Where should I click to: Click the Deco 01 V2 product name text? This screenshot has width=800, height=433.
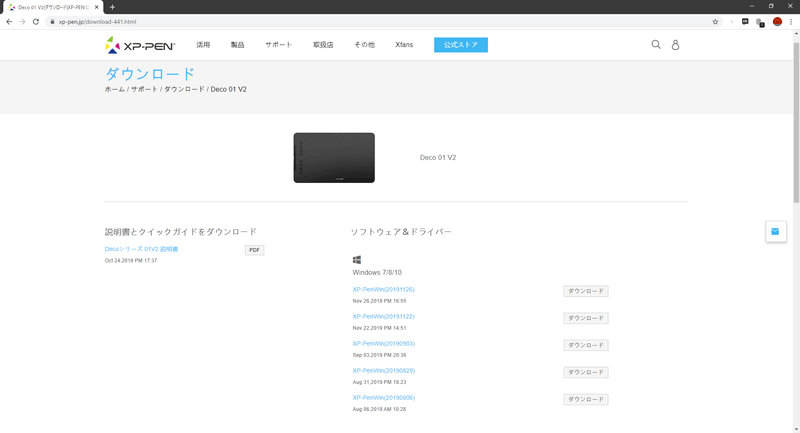438,158
